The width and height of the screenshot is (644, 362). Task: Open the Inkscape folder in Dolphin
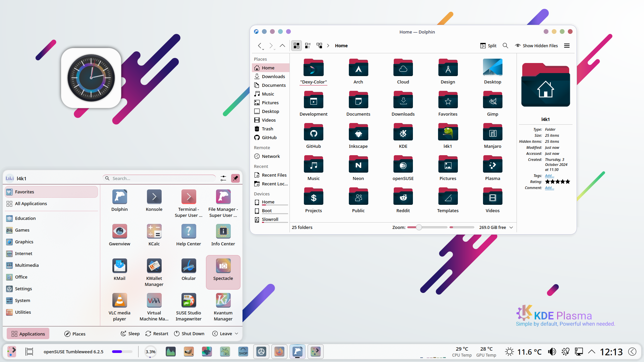pyautogui.click(x=358, y=136)
